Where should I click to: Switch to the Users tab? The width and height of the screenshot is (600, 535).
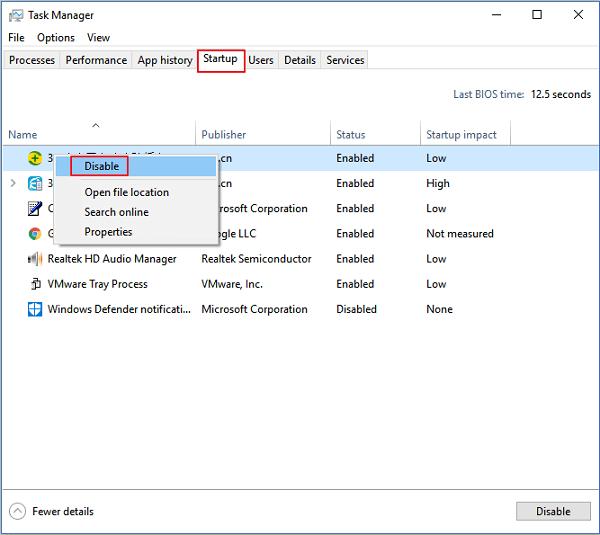(x=261, y=60)
